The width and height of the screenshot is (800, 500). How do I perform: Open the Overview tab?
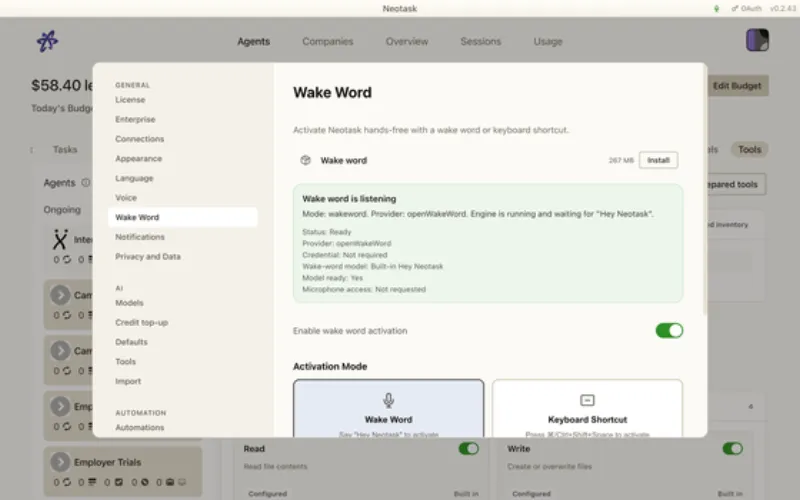407,41
